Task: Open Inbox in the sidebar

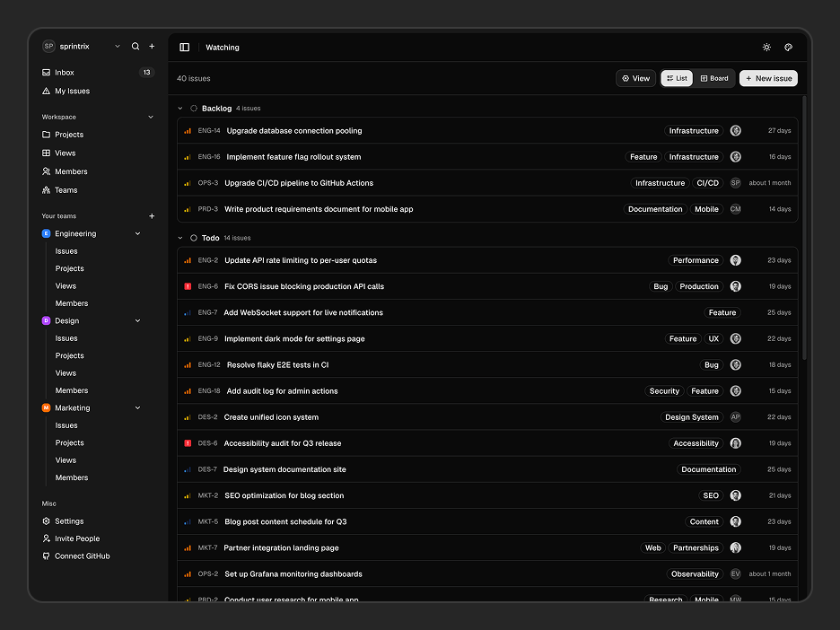Action: pyautogui.click(x=98, y=73)
